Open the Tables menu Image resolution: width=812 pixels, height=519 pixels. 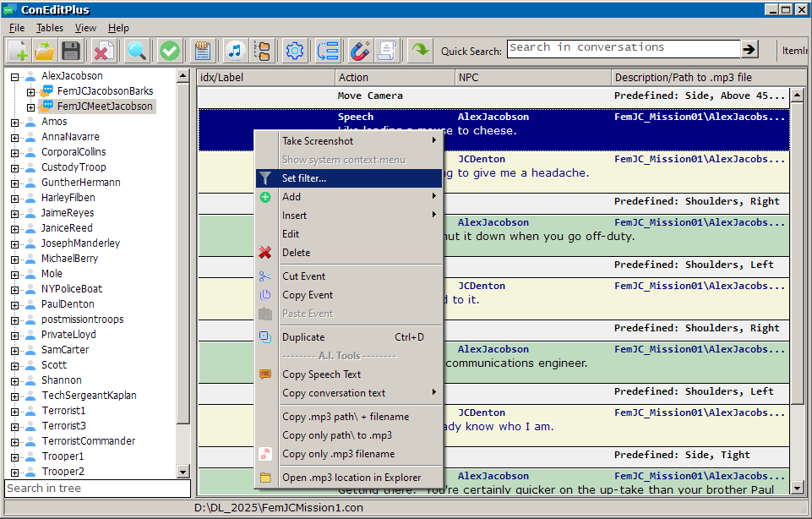coord(50,28)
